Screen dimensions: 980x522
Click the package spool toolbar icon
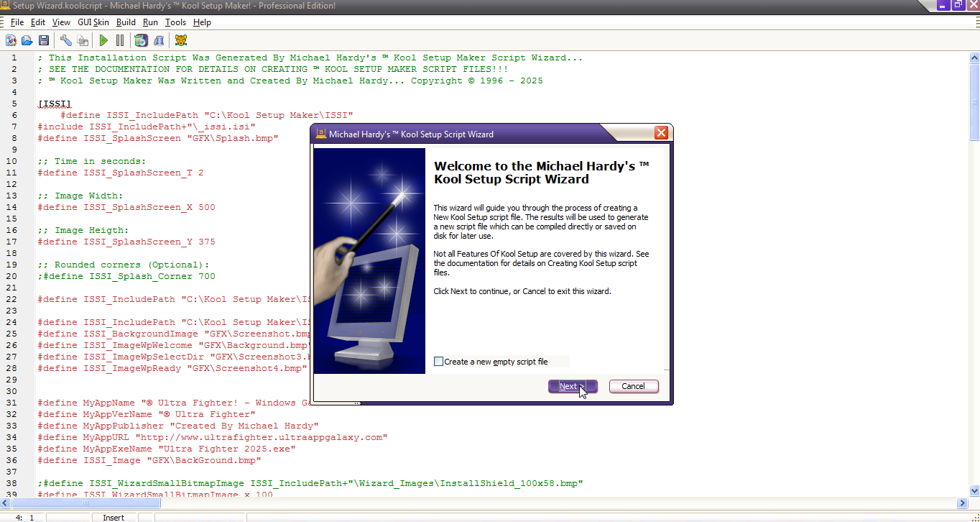160,40
